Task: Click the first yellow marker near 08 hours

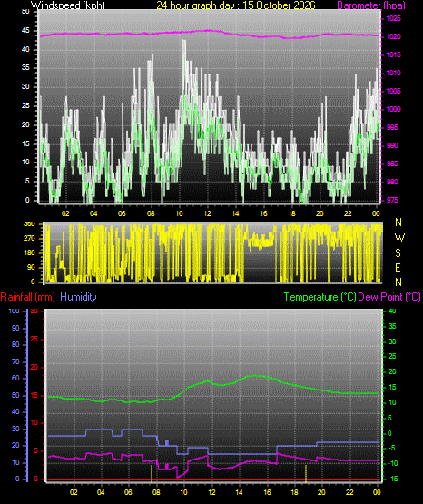Action: (152, 473)
